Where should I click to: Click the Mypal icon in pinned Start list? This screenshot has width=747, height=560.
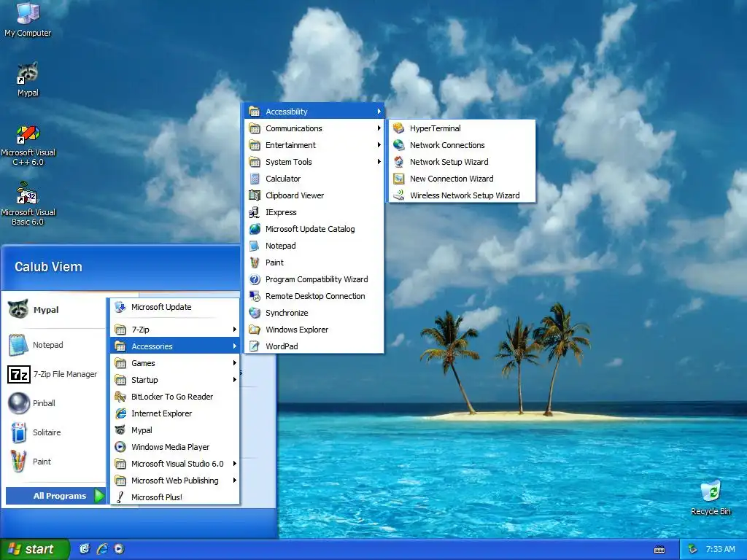point(18,309)
